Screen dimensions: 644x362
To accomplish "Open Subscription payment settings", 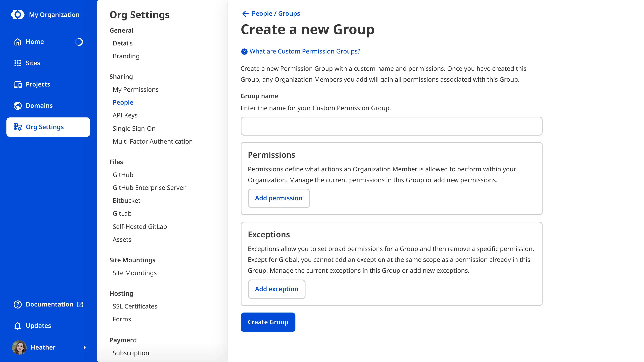I will (x=131, y=353).
